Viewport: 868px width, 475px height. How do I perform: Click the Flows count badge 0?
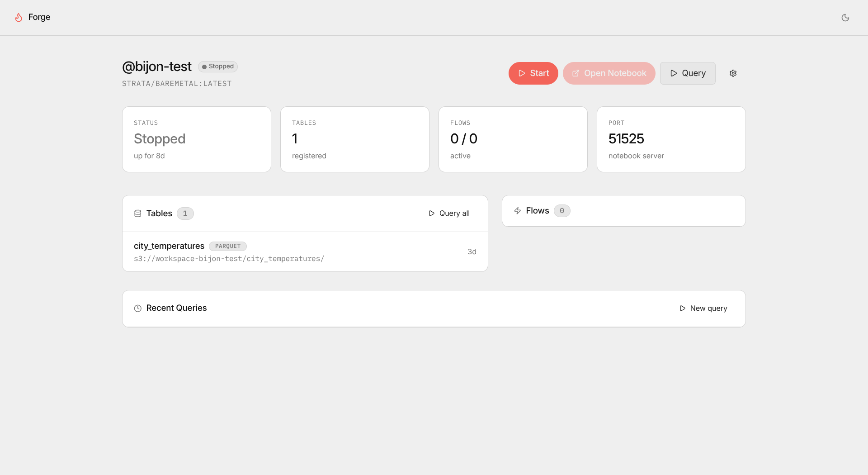coord(562,211)
